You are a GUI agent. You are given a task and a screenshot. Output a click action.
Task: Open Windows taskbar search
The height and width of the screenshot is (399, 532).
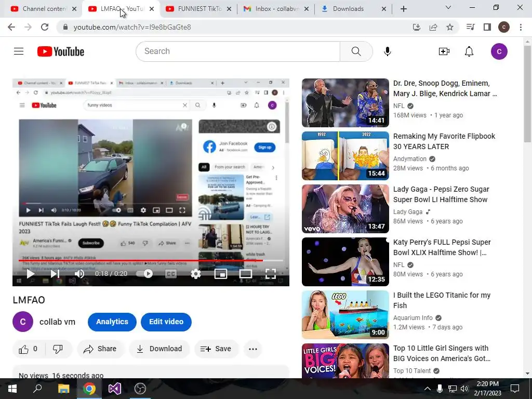pos(37,389)
